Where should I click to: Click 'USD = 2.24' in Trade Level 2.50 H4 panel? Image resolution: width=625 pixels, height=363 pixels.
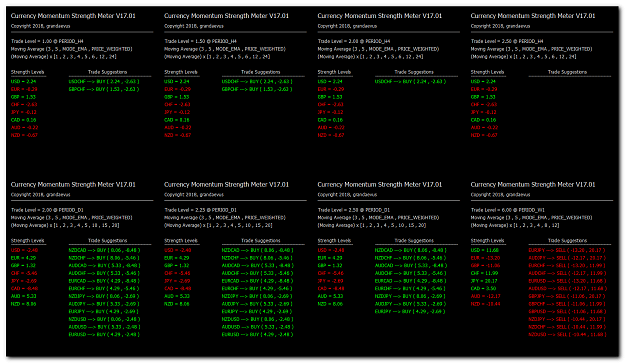point(483,81)
